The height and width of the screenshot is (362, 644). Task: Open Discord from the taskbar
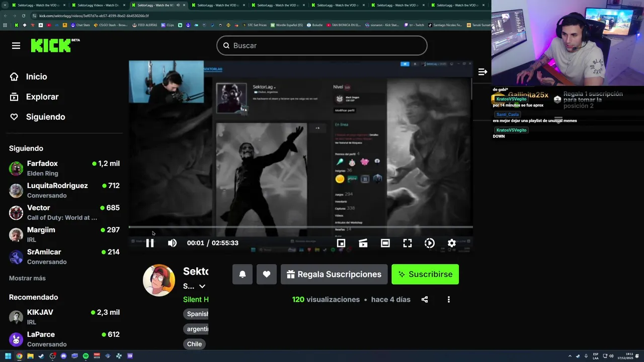(63, 356)
